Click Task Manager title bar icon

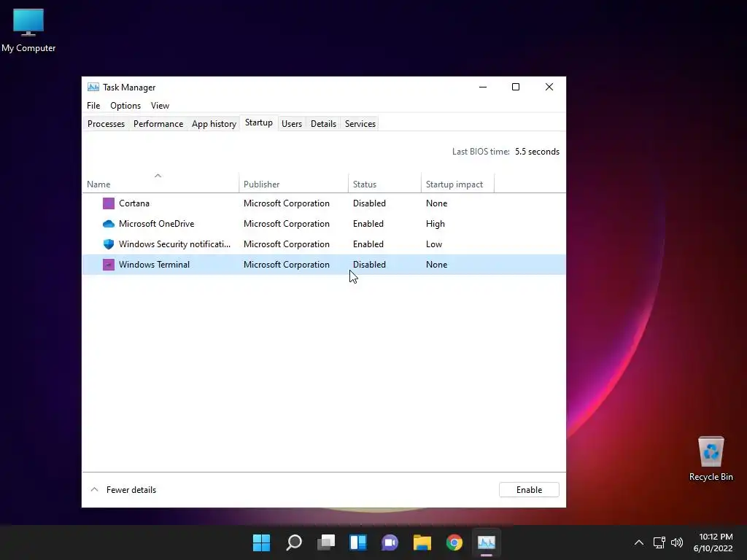93,87
